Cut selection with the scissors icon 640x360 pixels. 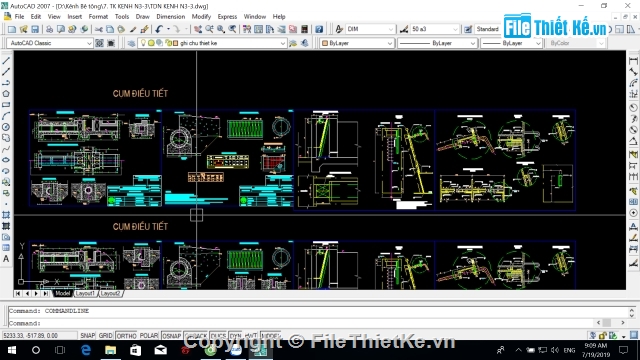98,29
